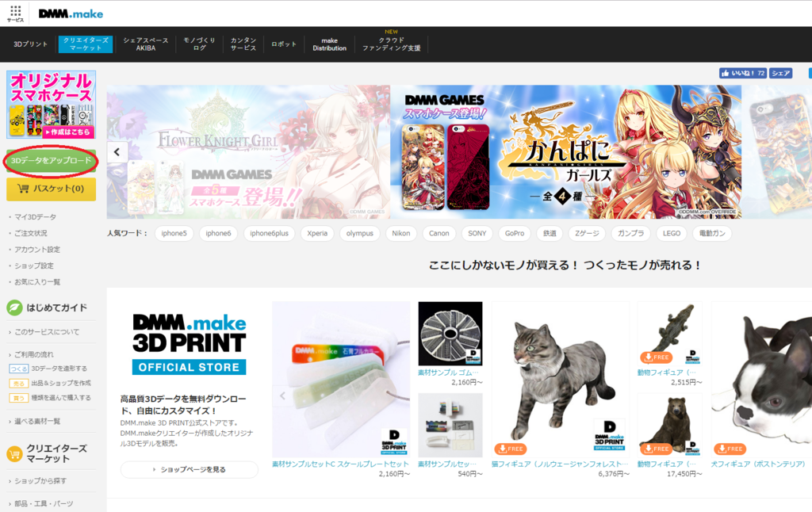812x512 pixels.
Task: Select the Xperia keyword tag
Action: [317, 234]
